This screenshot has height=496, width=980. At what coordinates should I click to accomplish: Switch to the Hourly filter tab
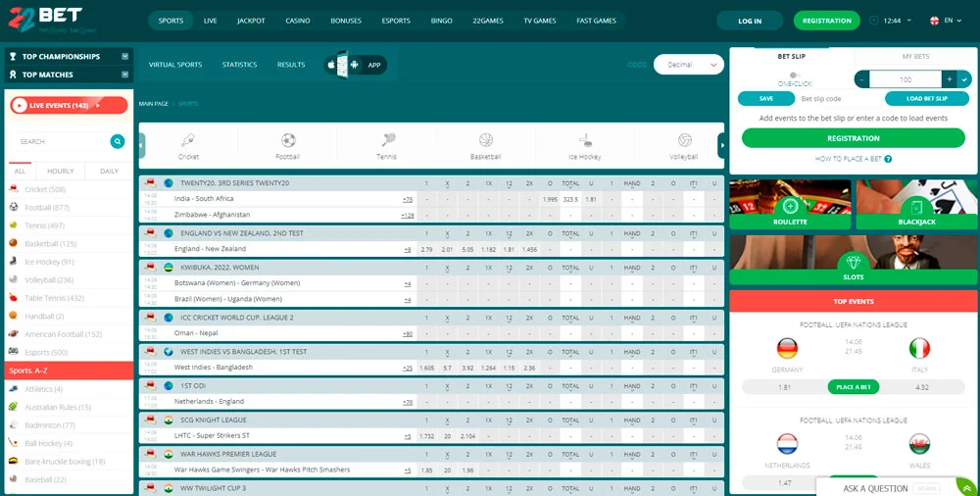[61, 171]
